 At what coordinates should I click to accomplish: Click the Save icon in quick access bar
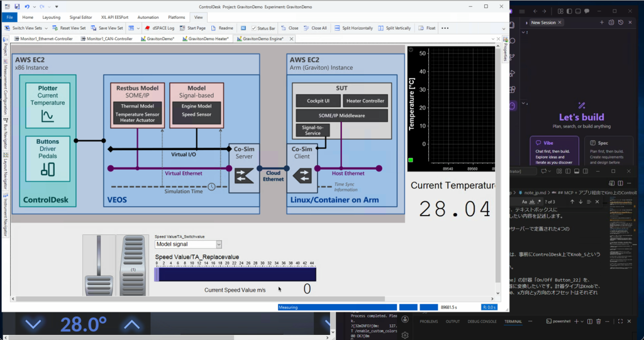coord(17,6)
